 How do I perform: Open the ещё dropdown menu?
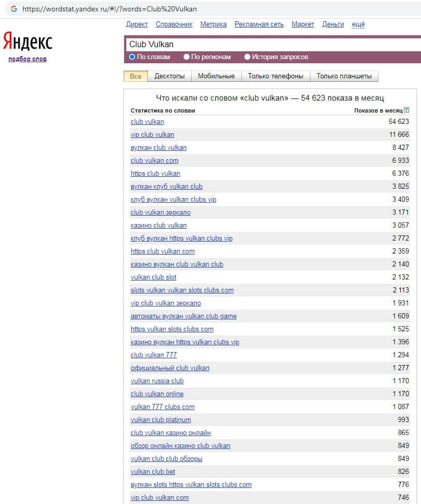tap(358, 24)
